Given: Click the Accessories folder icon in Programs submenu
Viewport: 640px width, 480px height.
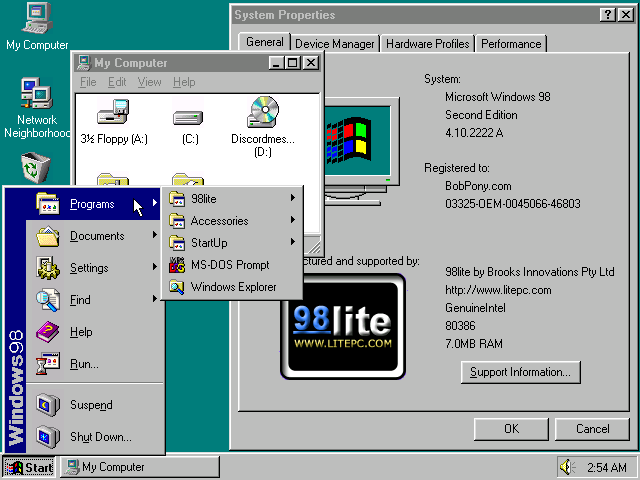Looking at the screenshot, I should (x=177, y=221).
